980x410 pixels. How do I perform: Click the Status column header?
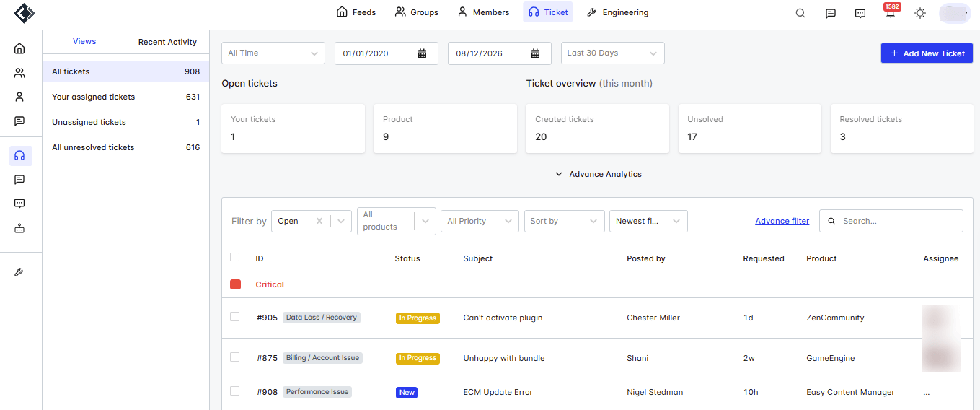(407, 258)
